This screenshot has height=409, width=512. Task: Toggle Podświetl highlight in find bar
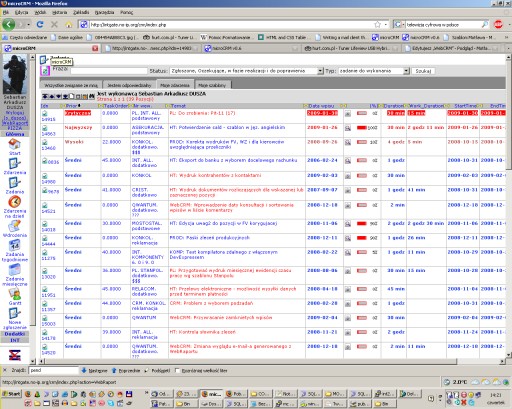pyautogui.click(x=158, y=370)
